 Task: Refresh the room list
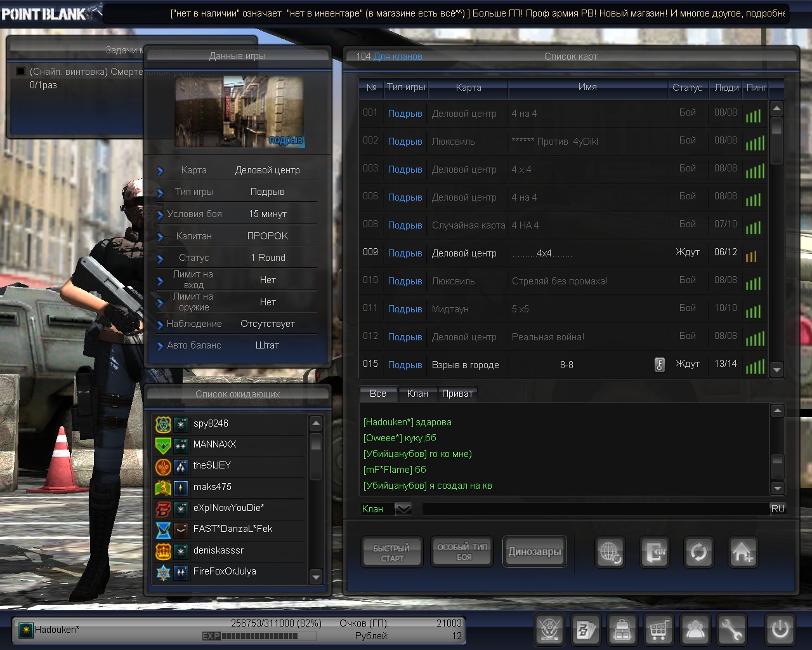click(x=698, y=552)
